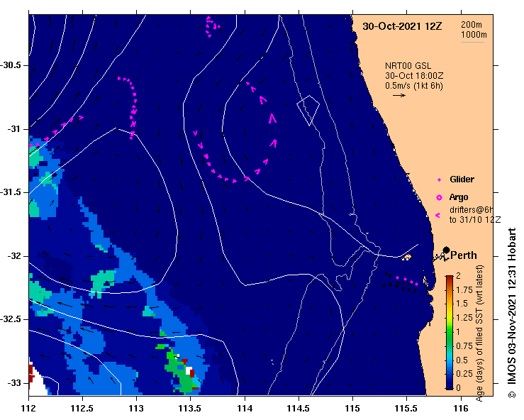Click the colorbar tick label 1.25
Screen dimensions: 524x420
point(464,318)
